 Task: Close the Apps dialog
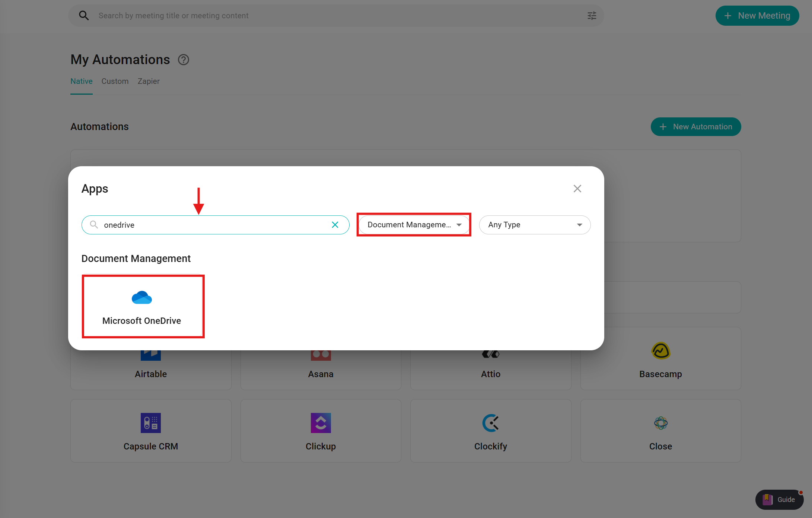pyautogui.click(x=577, y=189)
